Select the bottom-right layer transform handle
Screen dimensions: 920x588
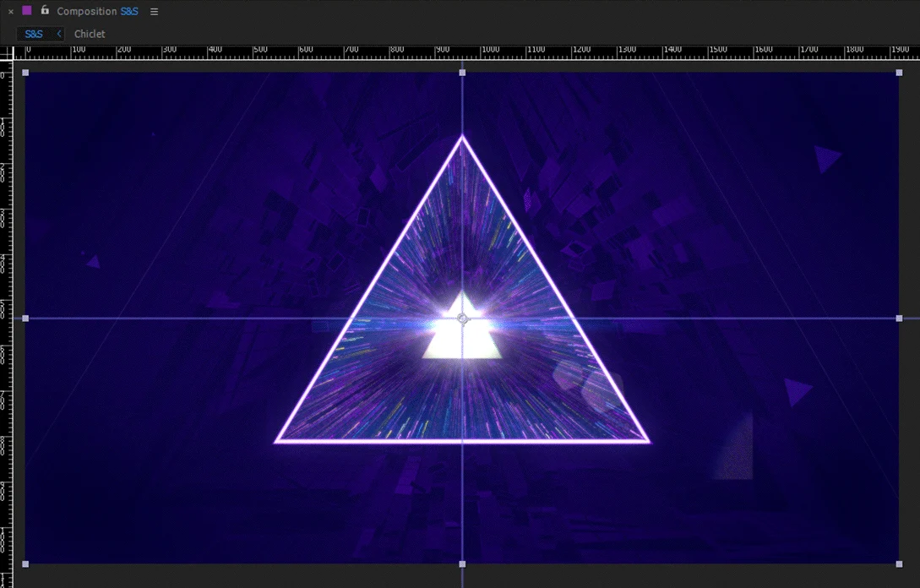[x=900, y=564]
